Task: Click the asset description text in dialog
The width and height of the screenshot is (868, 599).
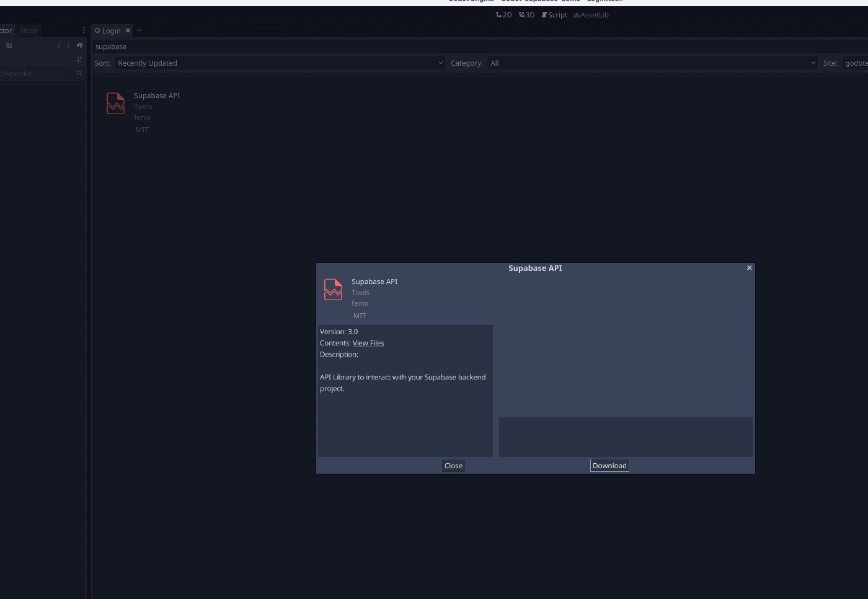Action: (402, 383)
